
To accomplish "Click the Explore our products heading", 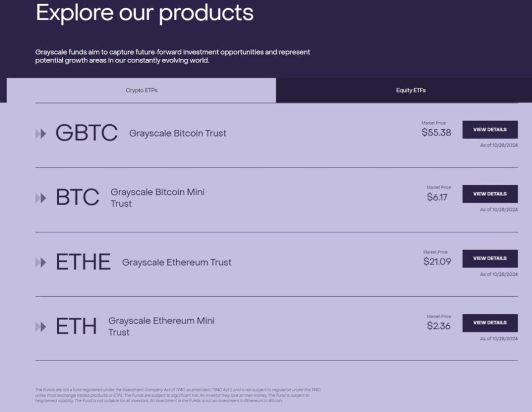I will (x=144, y=12).
